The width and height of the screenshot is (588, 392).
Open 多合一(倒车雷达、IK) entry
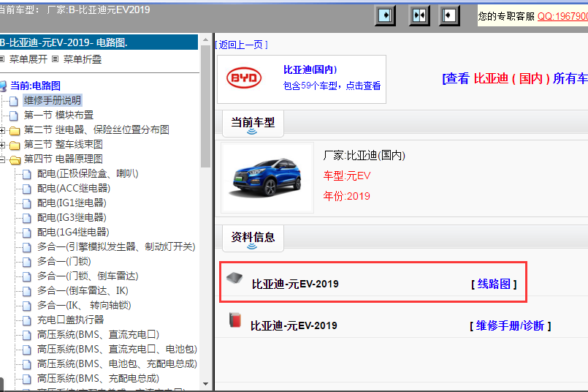83,290
